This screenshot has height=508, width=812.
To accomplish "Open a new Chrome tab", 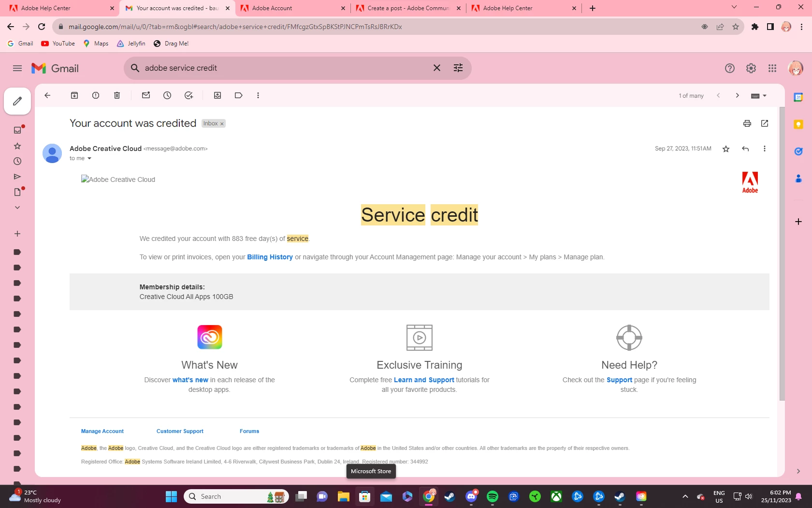I will pyautogui.click(x=593, y=8).
